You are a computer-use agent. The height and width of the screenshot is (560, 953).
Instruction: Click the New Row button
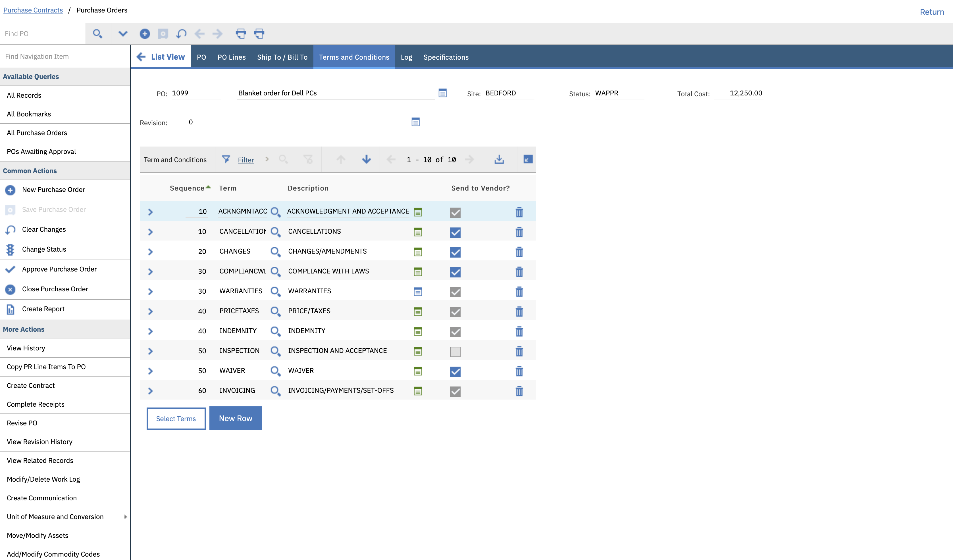tap(235, 418)
